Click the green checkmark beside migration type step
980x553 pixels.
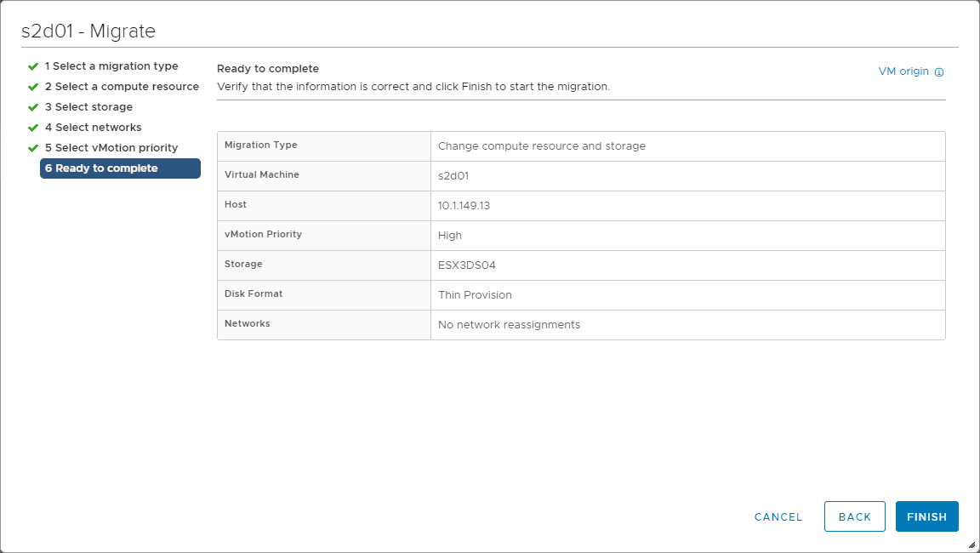pos(33,66)
